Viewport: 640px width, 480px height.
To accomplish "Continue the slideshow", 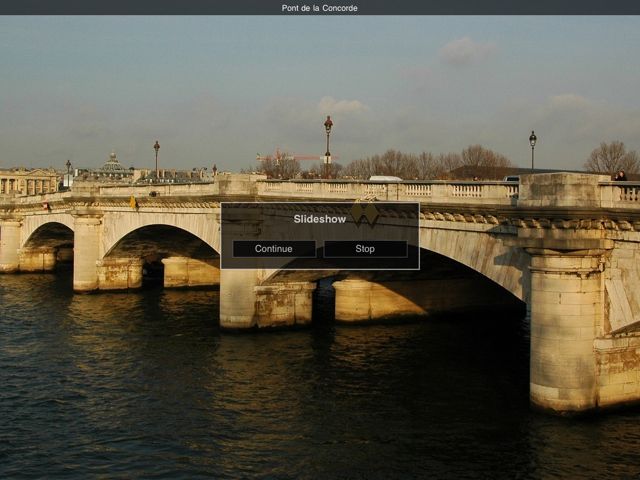I will [x=274, y=249].
